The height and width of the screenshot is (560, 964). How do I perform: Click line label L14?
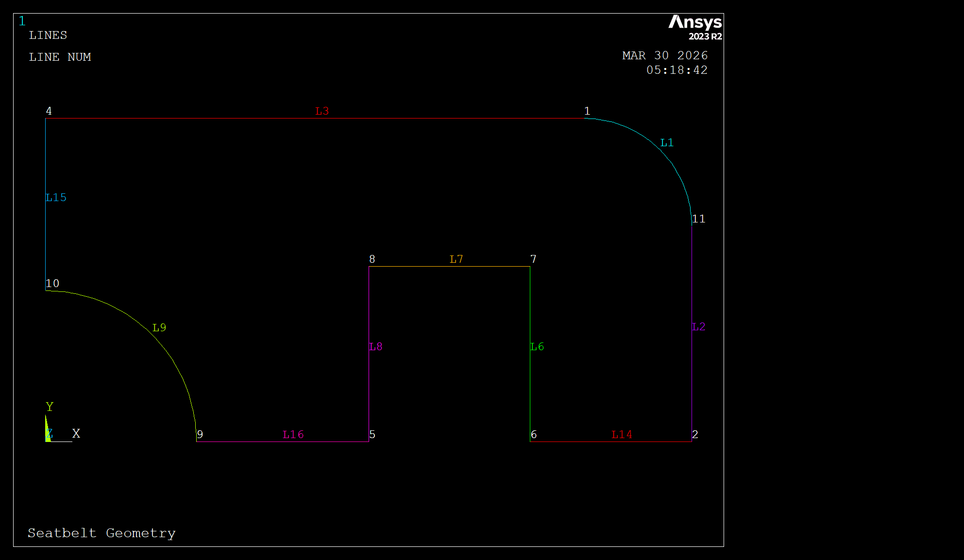tap(622, 435)
